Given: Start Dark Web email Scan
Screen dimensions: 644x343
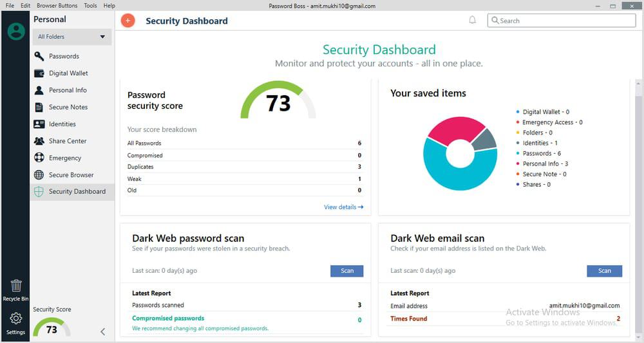Looking at the screenshot, I should pyautogui.click(x=604, y=271).
